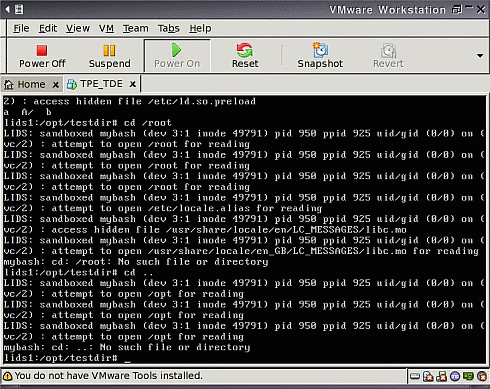Click the greyed Revert icon
This screenshot has height=389, width=490.
(388, 51)
